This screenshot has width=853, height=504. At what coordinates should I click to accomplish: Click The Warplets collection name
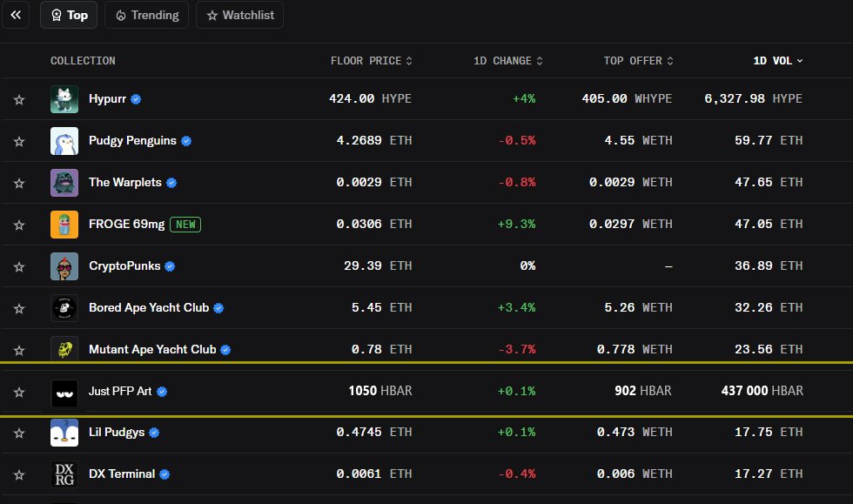click(x=125, y=182)
